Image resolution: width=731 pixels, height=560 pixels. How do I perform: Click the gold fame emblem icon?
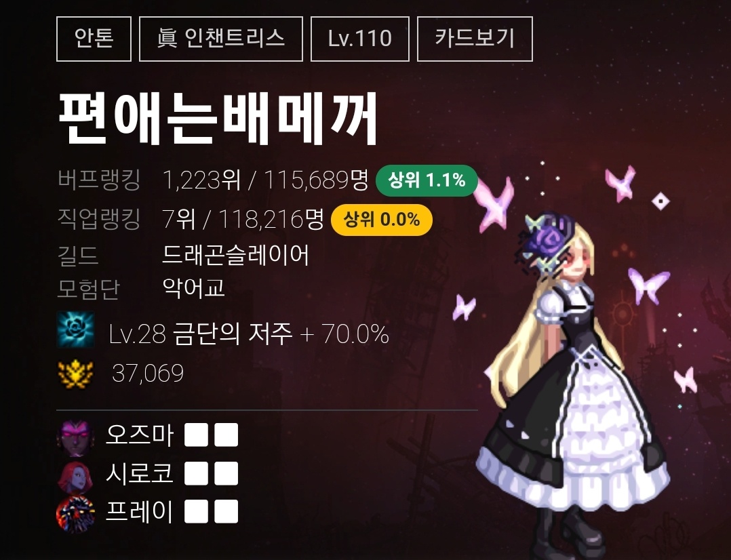coord(75,374)
